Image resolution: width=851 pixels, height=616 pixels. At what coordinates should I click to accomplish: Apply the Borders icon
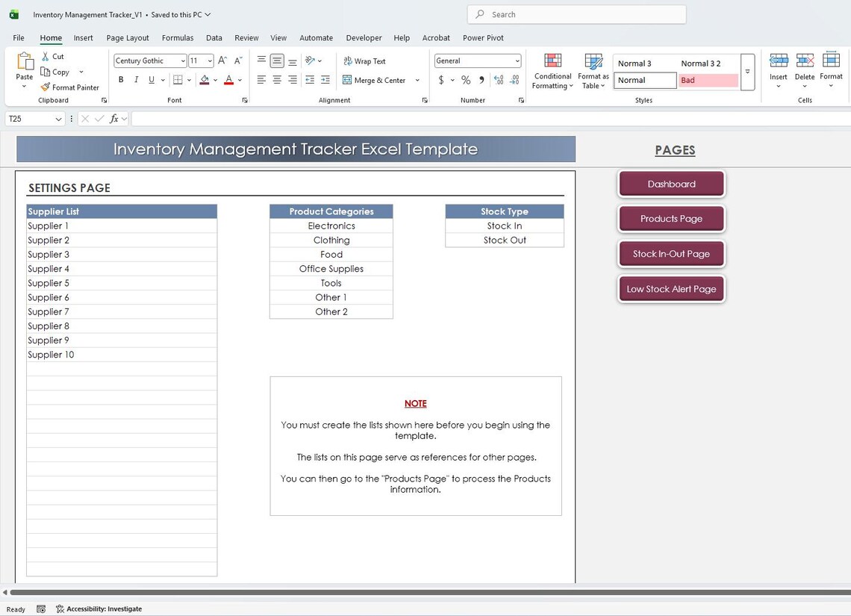coord(178,80)
